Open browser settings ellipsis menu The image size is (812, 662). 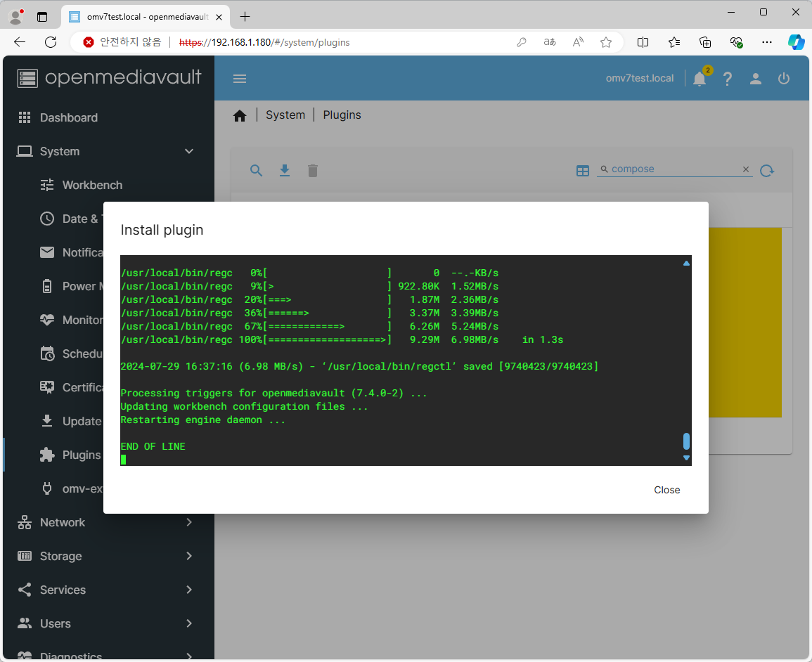click(x=767, y=42)
